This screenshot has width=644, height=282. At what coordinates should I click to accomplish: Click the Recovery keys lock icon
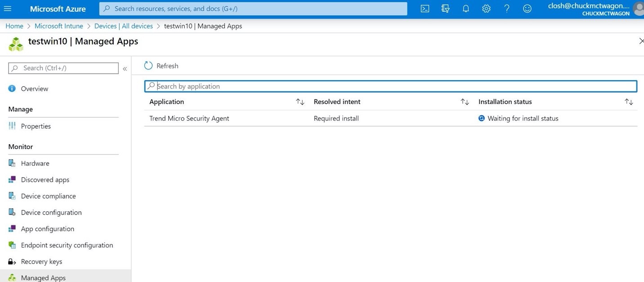click(x=12, y=261)
